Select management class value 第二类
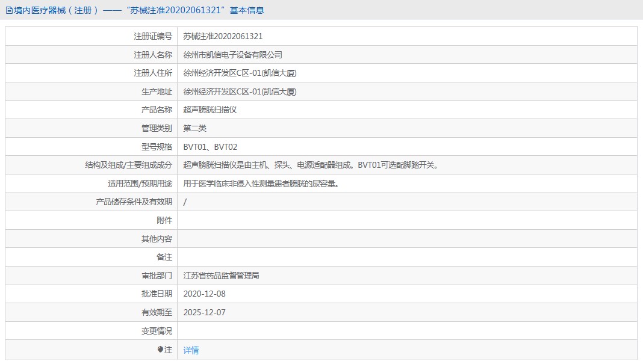Image resolution: width=643 pixels, height=364 pixels. tap(195, 128)
